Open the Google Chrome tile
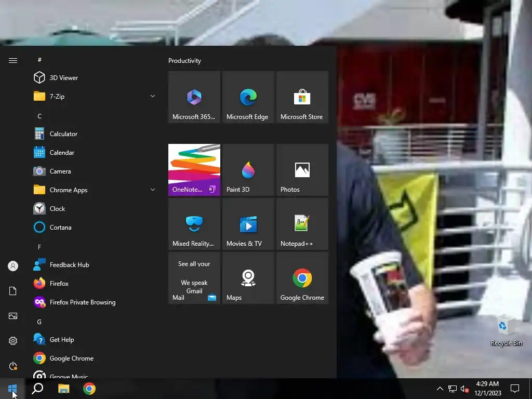The width and height of the screenshot is (532, 399). [302, 278]
